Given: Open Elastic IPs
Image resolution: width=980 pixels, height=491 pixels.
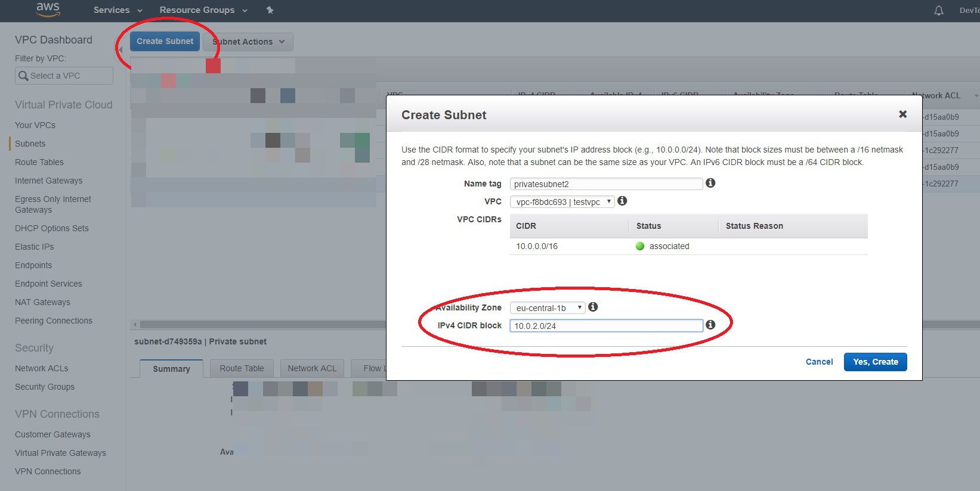Looking at the screenshot, I should [34, 247].
